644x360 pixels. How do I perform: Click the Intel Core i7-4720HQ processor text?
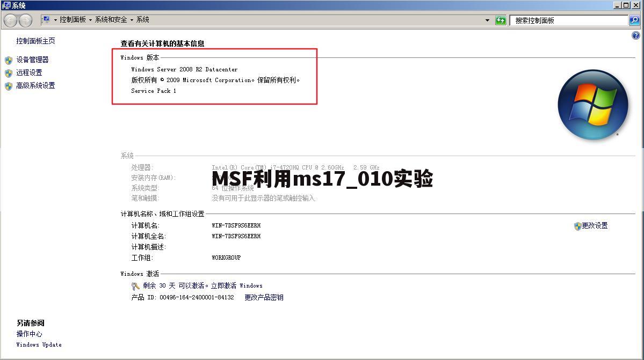(295, 167)
